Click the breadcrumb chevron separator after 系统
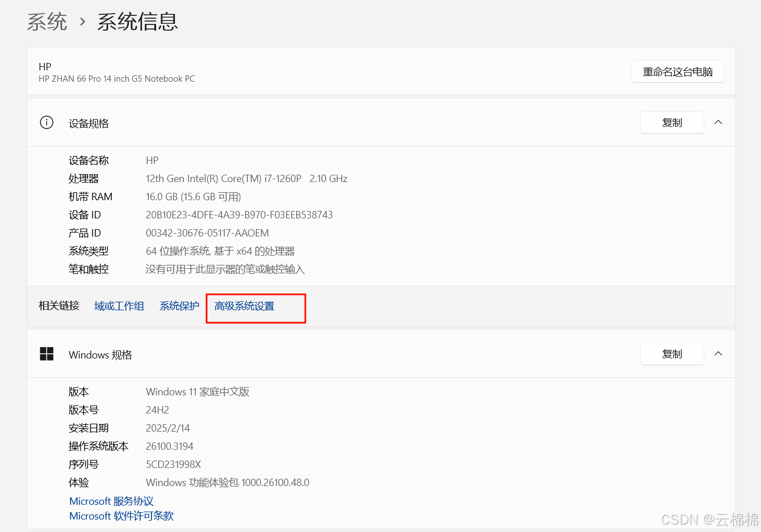Image resolution: width=761 pixels, height=532 pixels. [x=83, y=22]
